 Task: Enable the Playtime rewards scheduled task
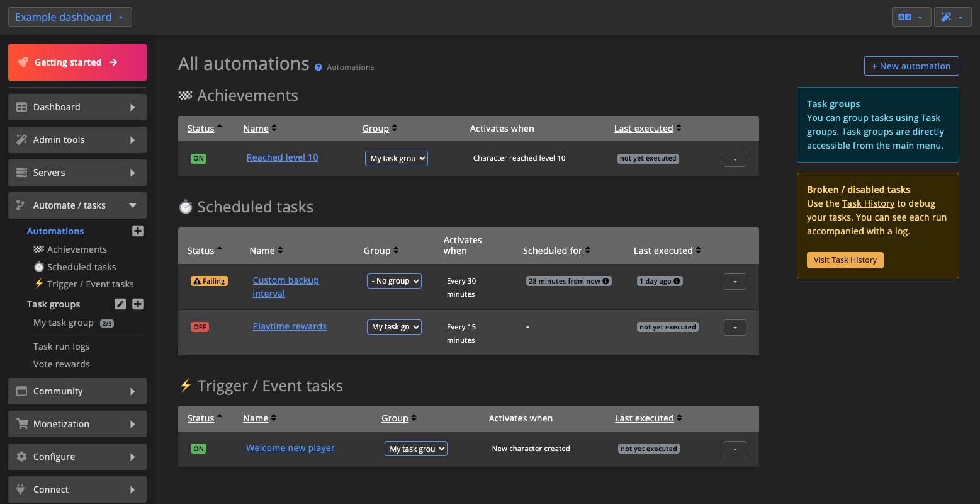coord(200,326)
